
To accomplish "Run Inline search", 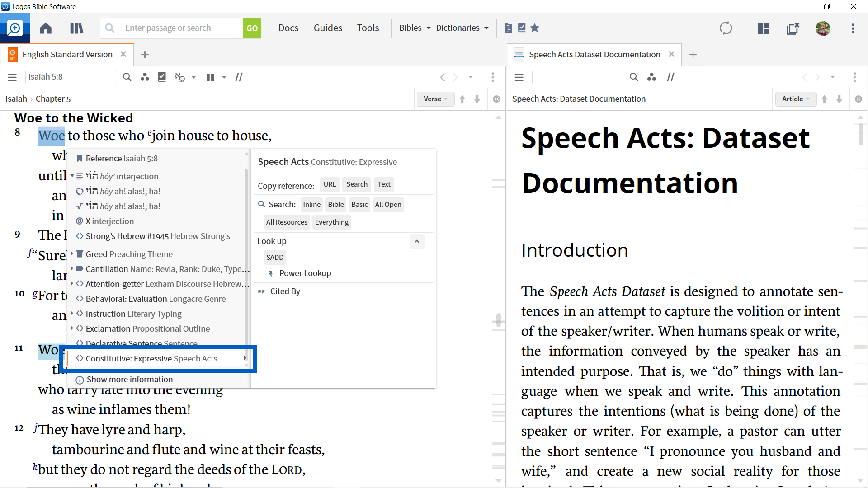I will click(x=311, y=205).
